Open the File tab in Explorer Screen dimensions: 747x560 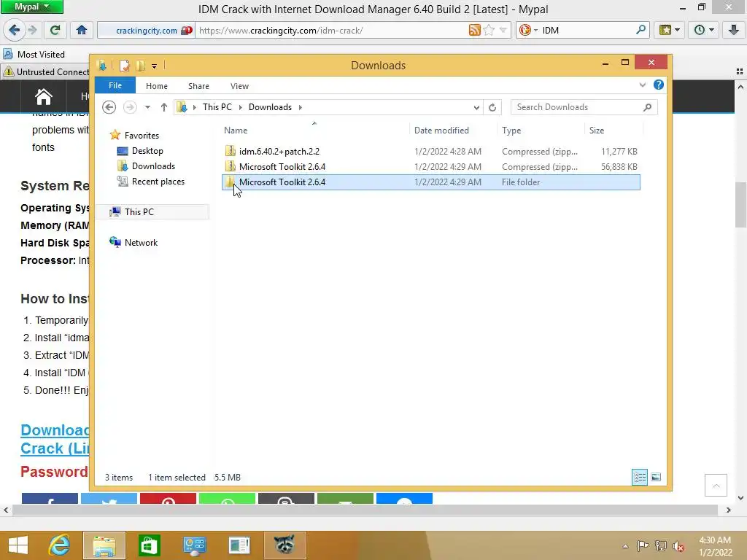[x=115, y=86]
